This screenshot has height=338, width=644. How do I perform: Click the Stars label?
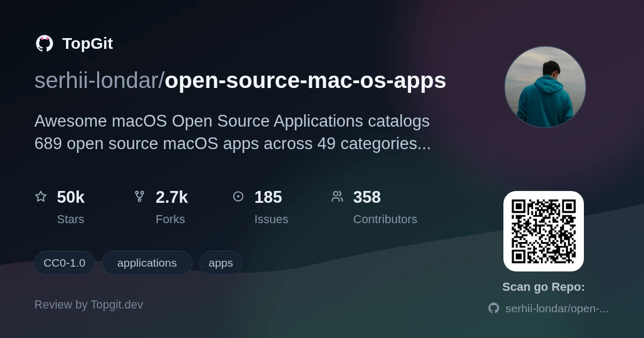70,219
